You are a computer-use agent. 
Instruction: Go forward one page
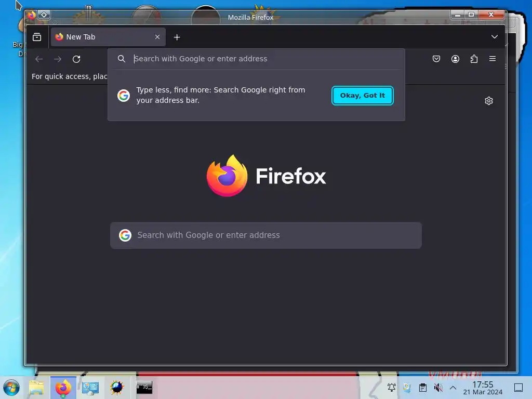click(x=58, y=59)
